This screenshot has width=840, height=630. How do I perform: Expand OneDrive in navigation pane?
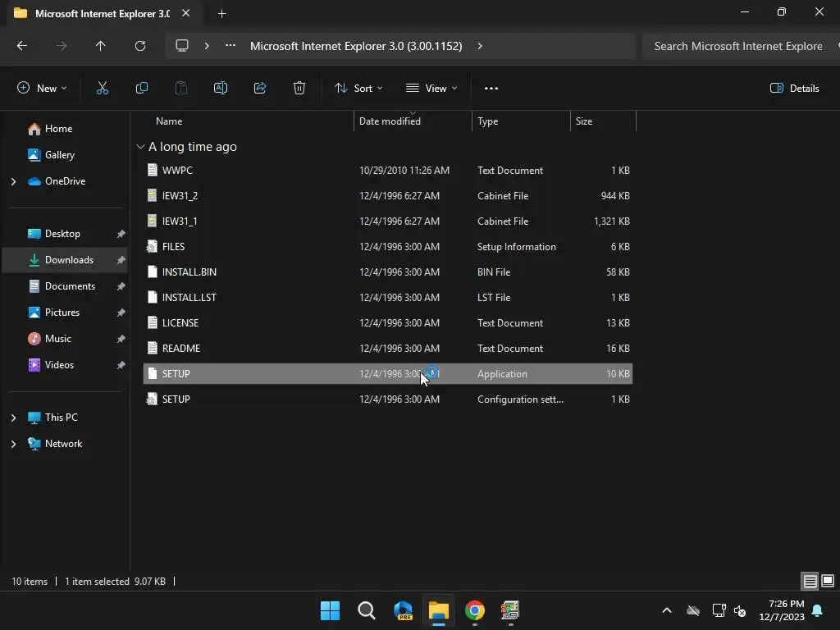coord(13,181)
